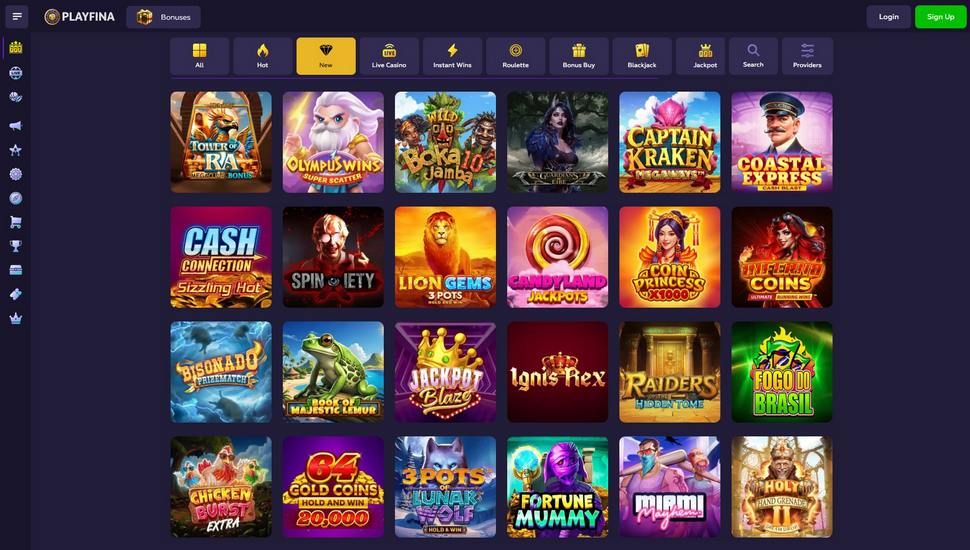The image size is (970, 550).
Task: Click the star icon in sidebar
Action: click(x=15, y=150)
